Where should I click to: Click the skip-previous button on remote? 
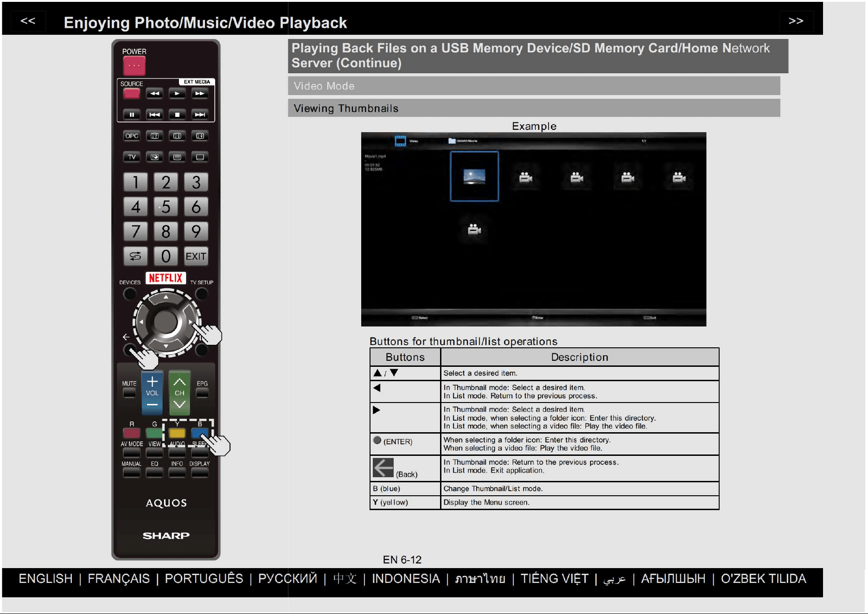pos(154,114)
